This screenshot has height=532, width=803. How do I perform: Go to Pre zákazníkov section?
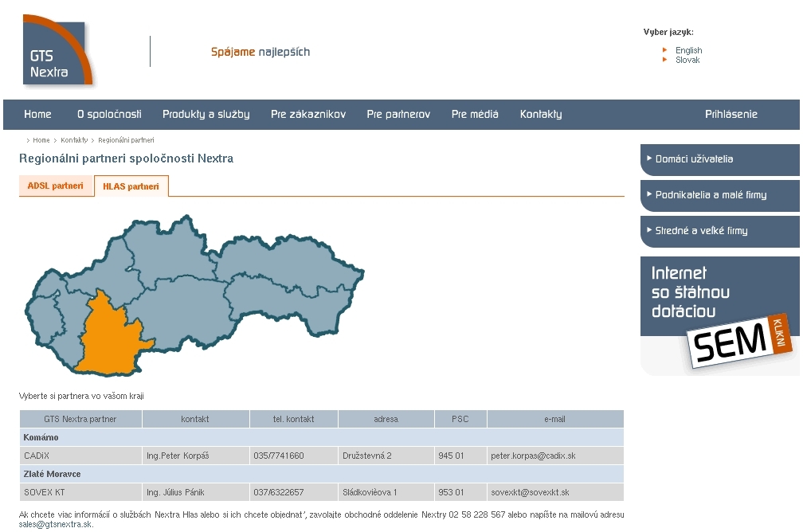click(307, 114)
